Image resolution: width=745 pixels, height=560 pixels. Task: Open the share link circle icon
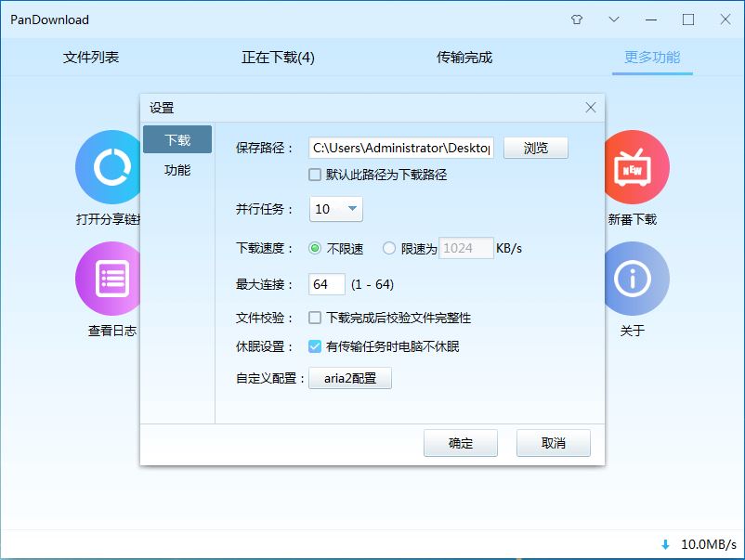109,167
